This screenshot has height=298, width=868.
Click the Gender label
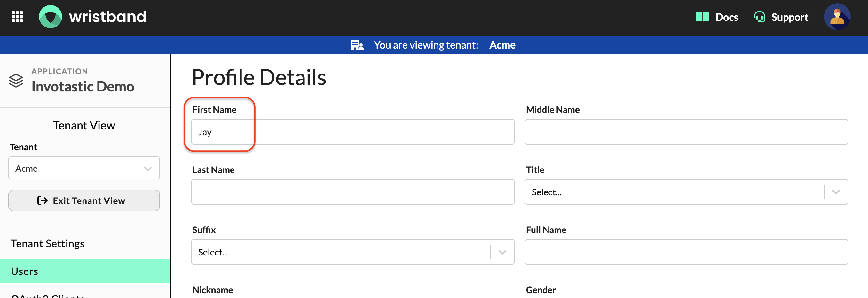coord(541,290)
